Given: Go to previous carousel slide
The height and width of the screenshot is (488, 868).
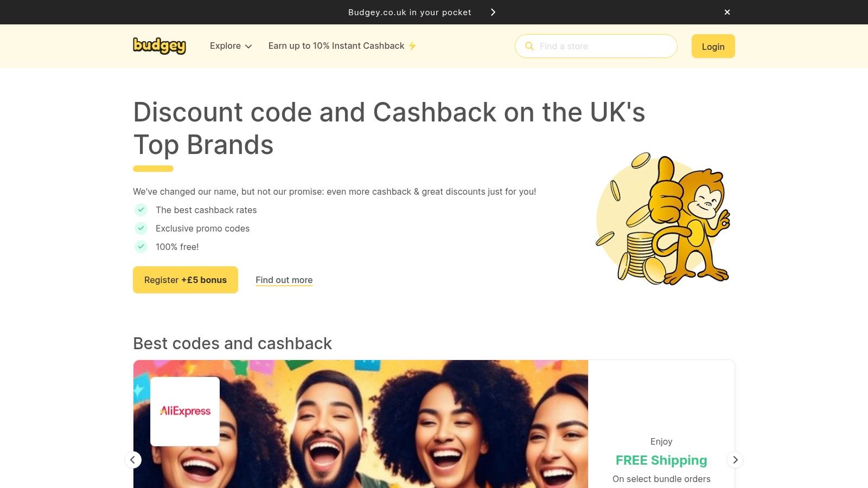Looking at the screenshot, I should coord(133,460).
